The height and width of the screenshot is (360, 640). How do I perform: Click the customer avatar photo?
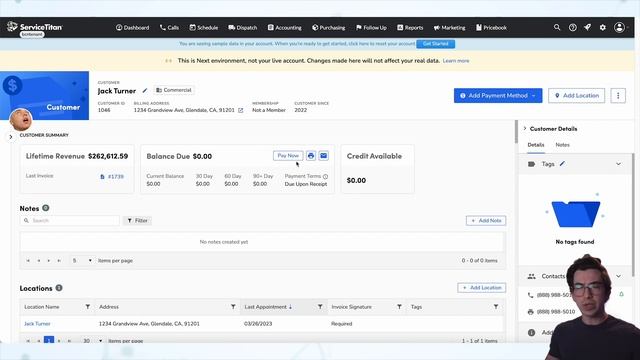[x=21, y=119]
